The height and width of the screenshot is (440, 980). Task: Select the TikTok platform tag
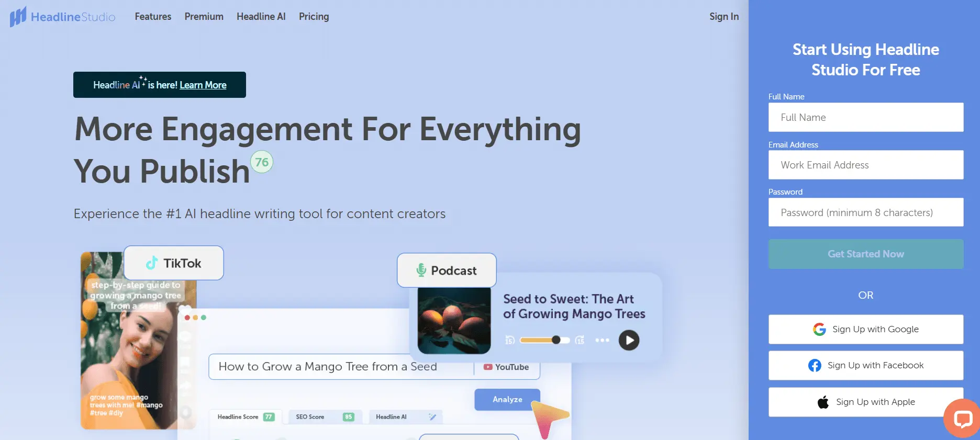174,263
